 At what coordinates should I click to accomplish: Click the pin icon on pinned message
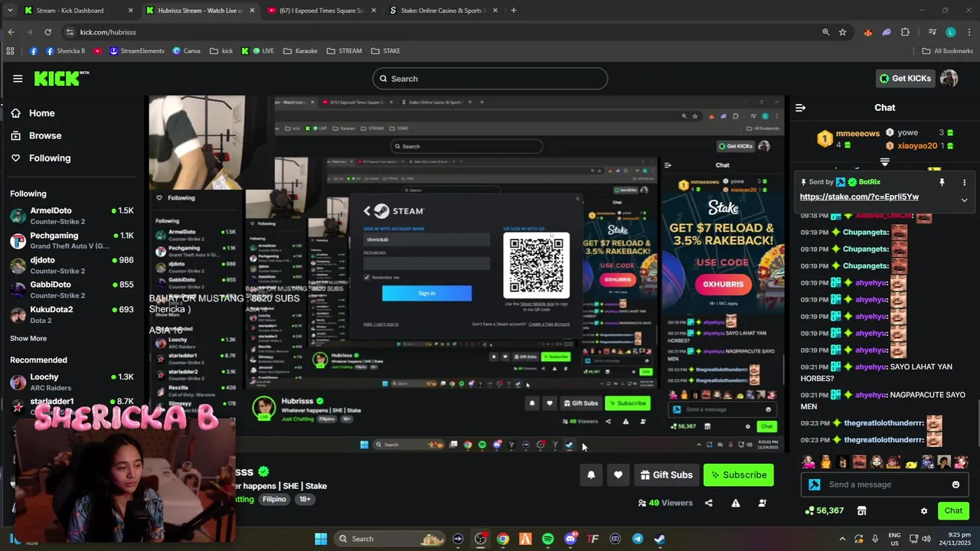(x=942, y=182)
